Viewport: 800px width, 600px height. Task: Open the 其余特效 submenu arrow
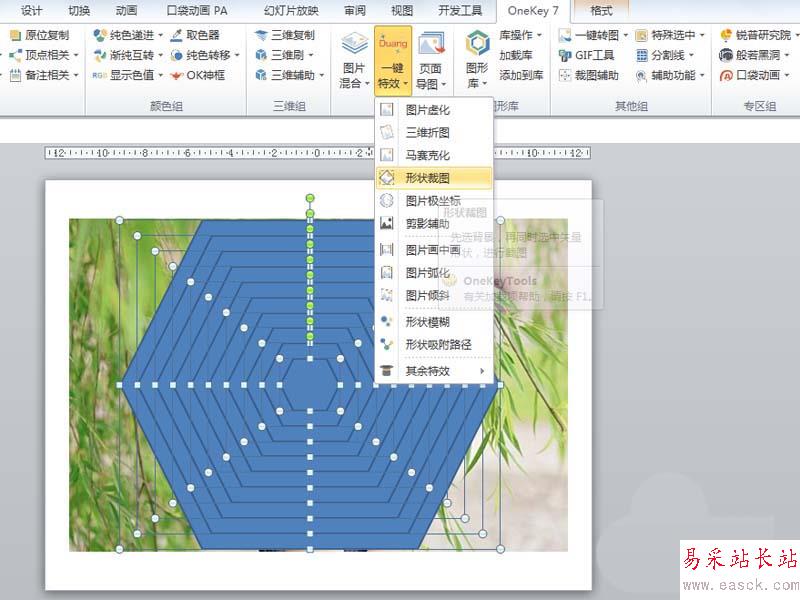(482, 371)
